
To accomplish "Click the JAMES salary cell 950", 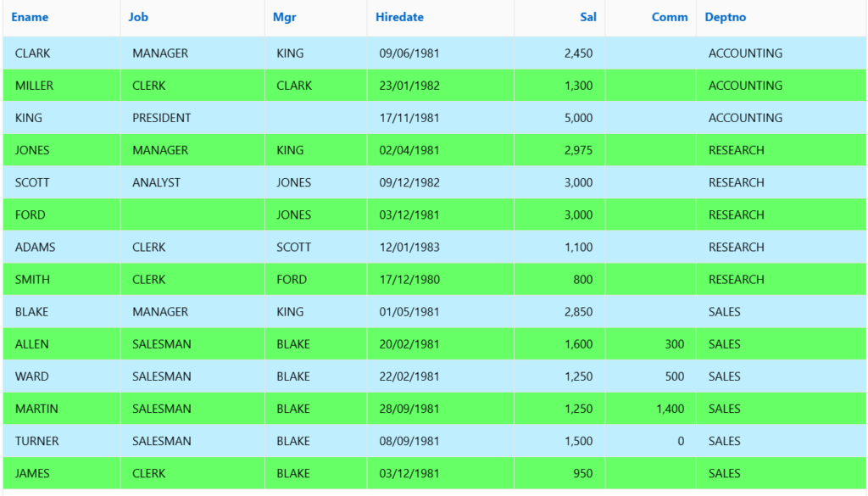I will coord(559,474).
